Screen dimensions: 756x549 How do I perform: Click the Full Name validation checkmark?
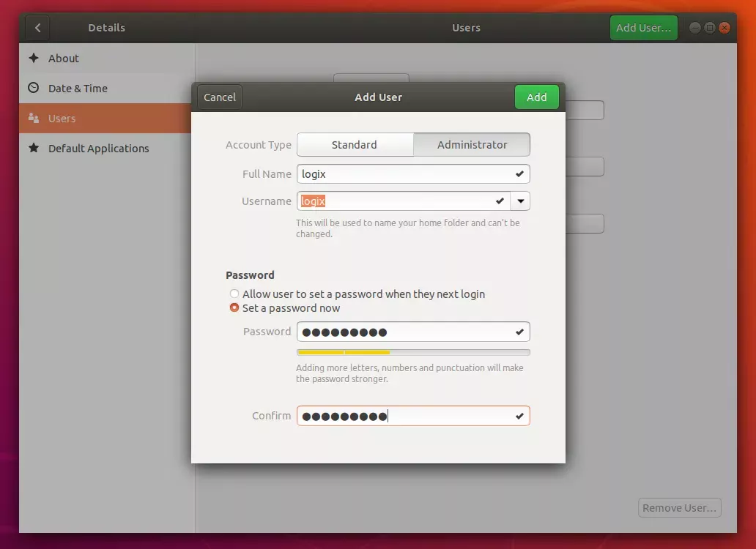pyautogui.click(x=519, y=174)
